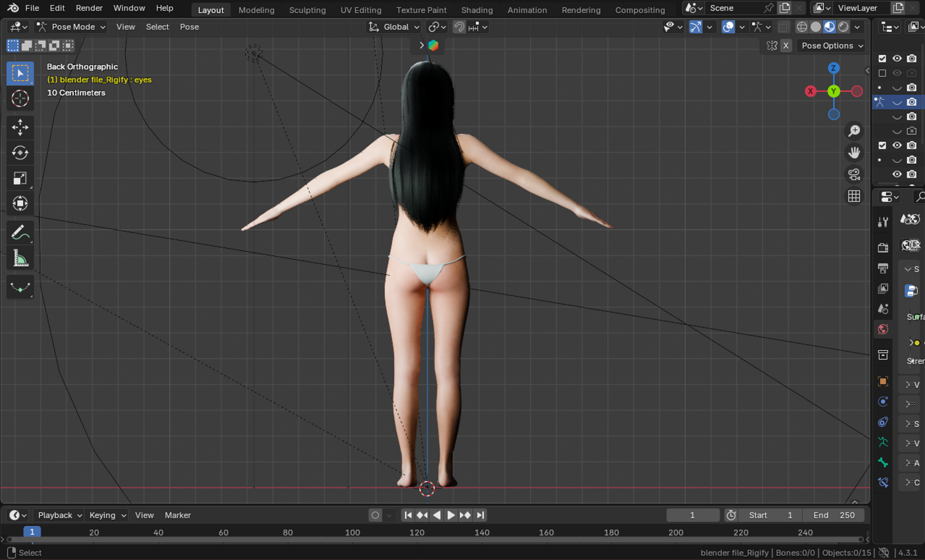Open the Bone properties green bone tab

883,462
